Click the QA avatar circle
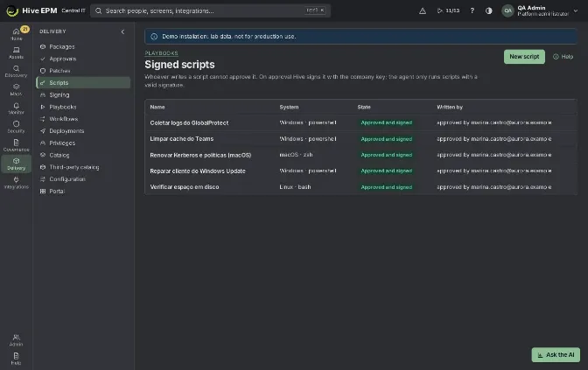Screen dimensions: 588x370 tap(507, 10)
